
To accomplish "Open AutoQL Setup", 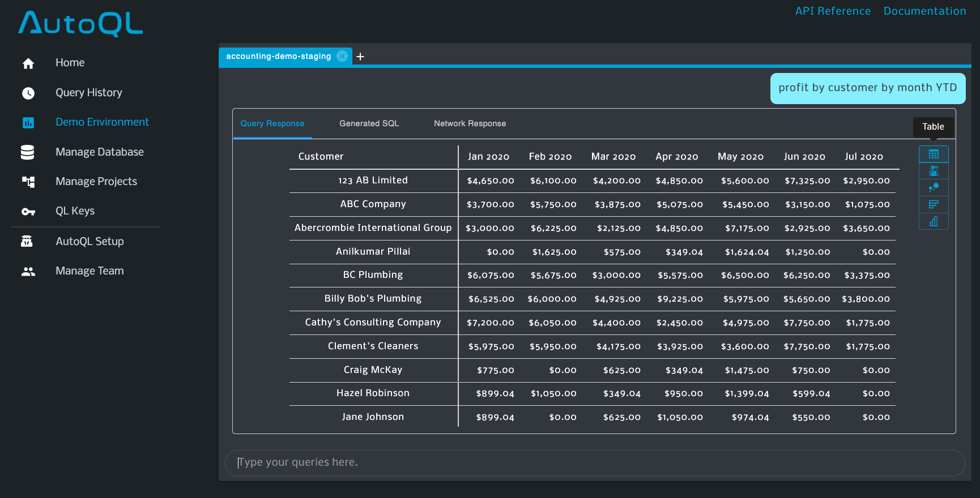I will coord(90,241).
